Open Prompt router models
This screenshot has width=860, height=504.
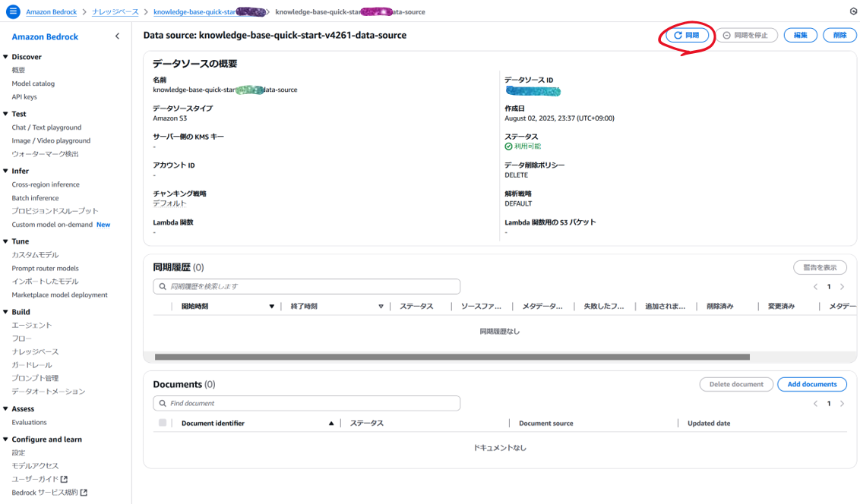point(45,268)
